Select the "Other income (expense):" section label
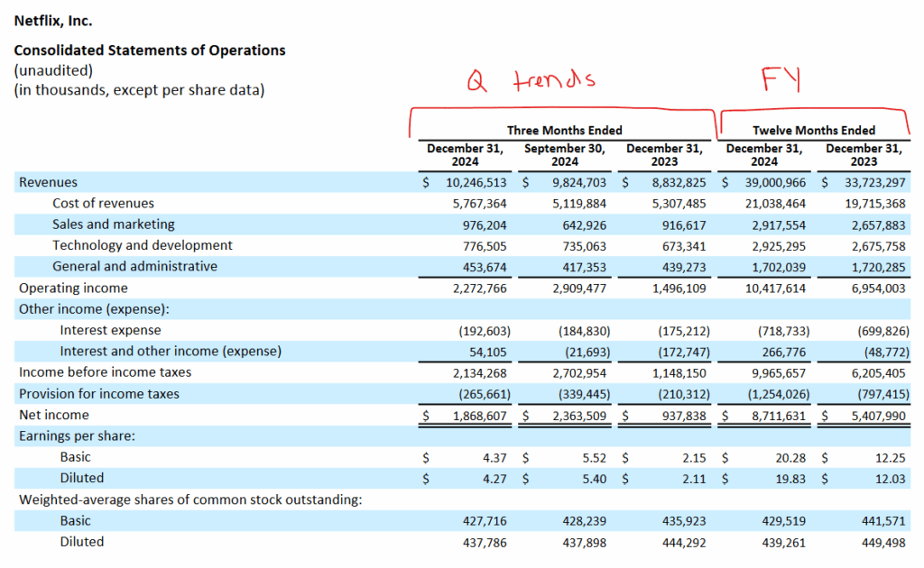Viewport: 924px width, 568px height. [x=94, y=309]
